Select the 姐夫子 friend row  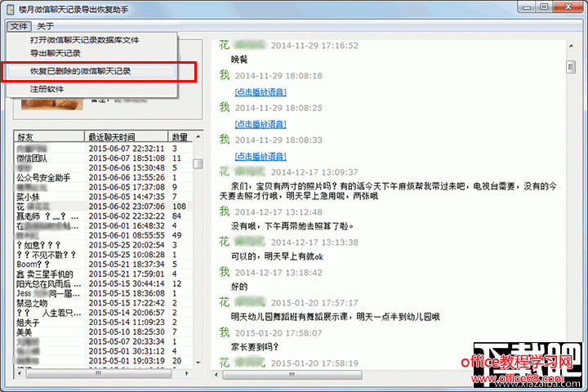point(104,323)
